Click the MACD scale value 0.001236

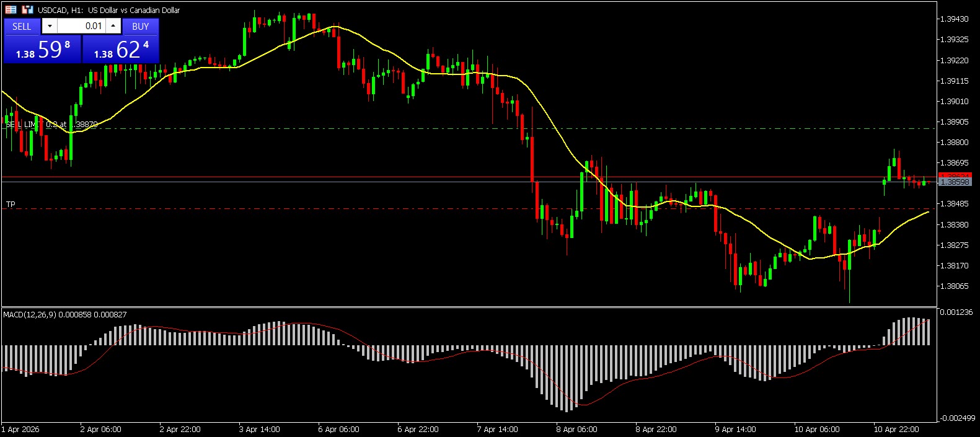pyautogui.click(x=956, y=312)
